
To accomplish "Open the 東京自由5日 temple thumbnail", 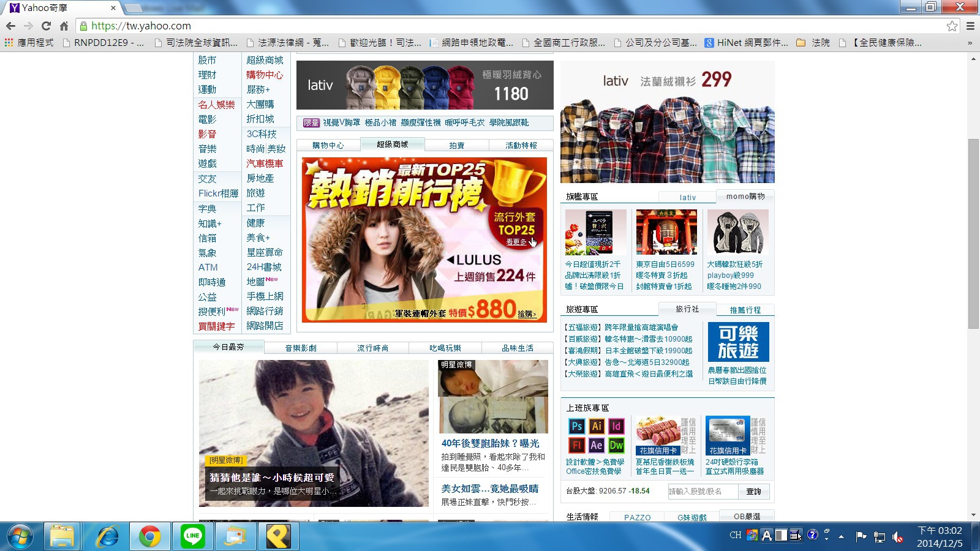I will pos(666,232).
